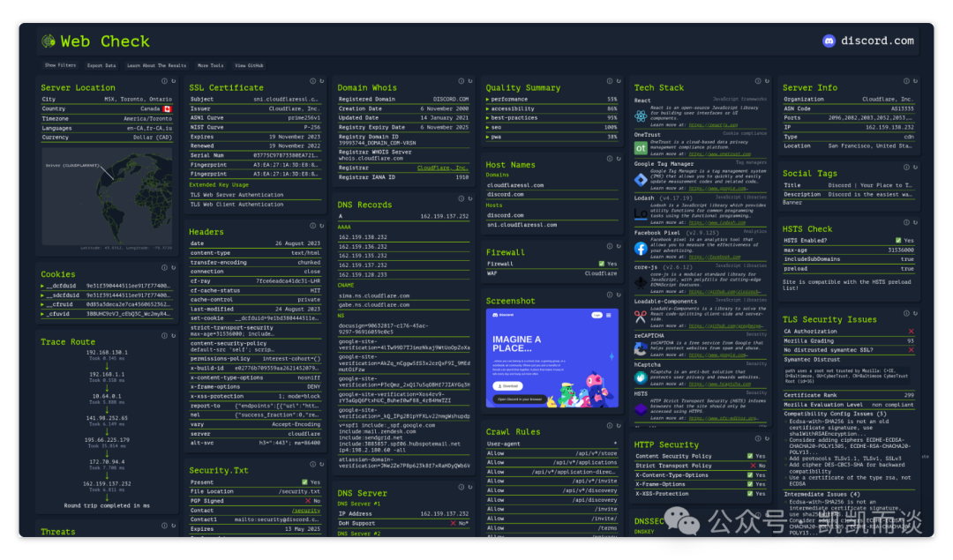Open the React learn more link
953x560 pixels.
click(714, 124)
